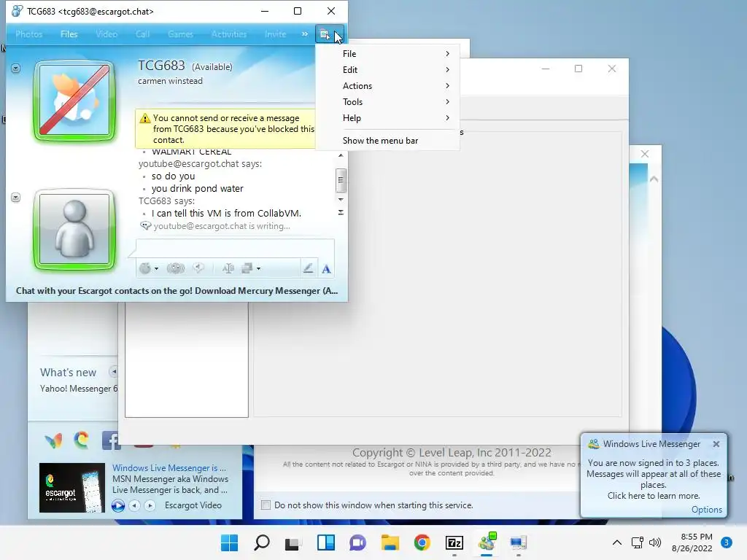The image size is (747, 560).
Task: Expand the emoticon dropdown arrow
Action: (x=156, y=268)
